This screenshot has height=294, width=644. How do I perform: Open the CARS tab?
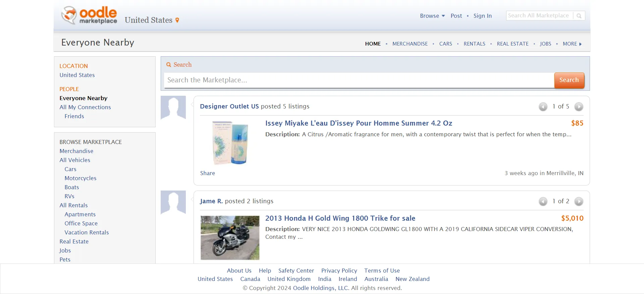446,44
